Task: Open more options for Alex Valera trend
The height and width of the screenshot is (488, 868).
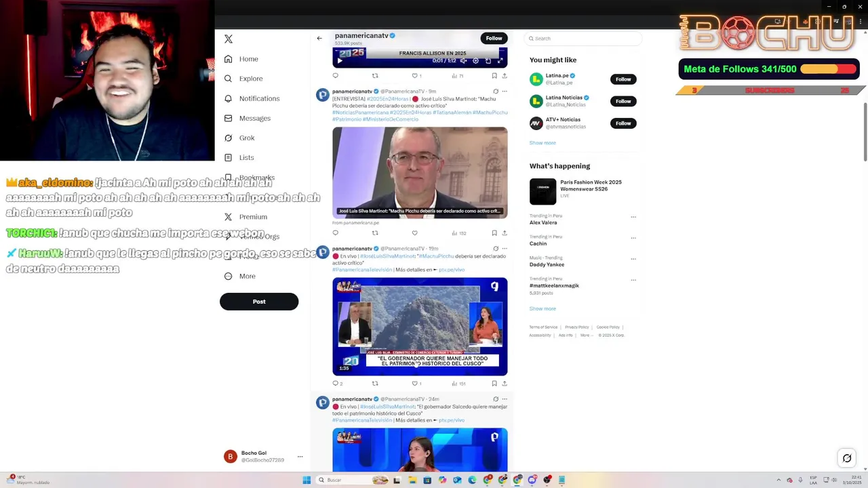Action: pyautogui.click(x=633, y=217)
